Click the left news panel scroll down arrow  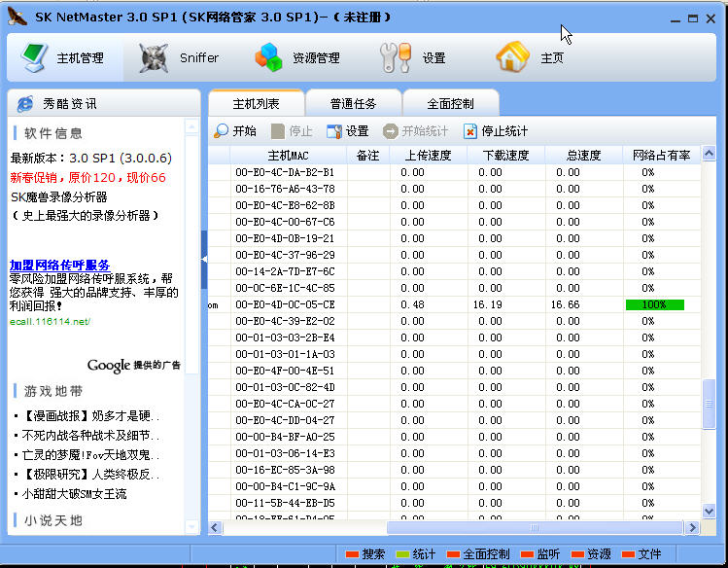click(191, 527)
